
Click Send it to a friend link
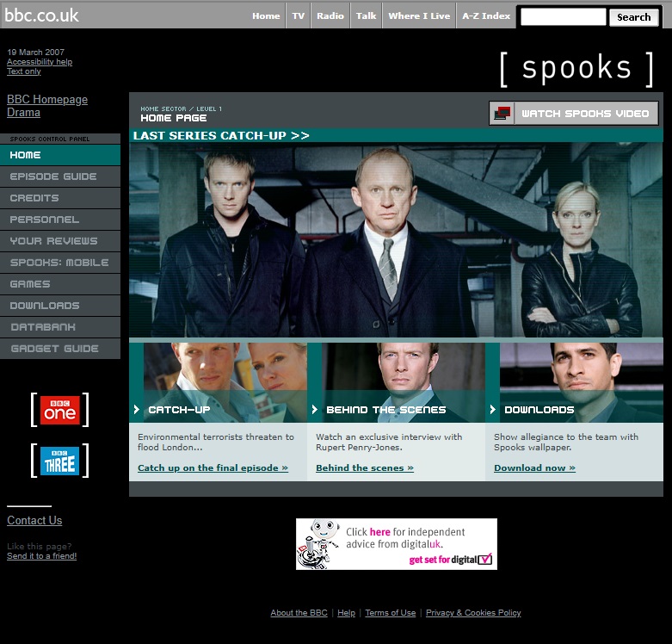click(41, 555)
